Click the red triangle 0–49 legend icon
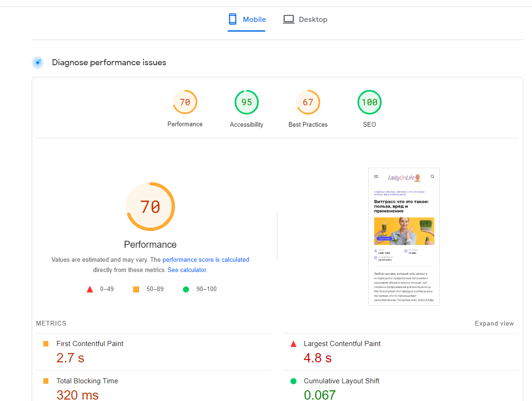The width and height of the screenshot is (532, 401). point(90,289)
